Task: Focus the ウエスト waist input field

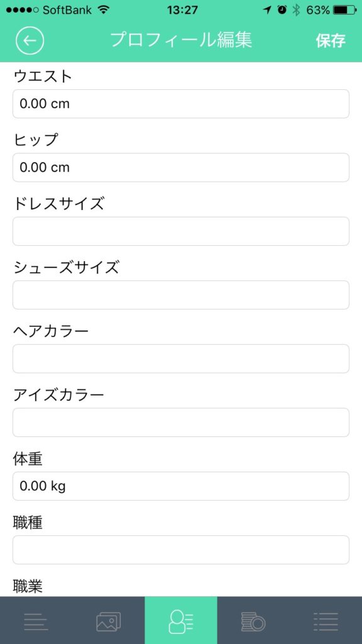Action: pos(180,104)
